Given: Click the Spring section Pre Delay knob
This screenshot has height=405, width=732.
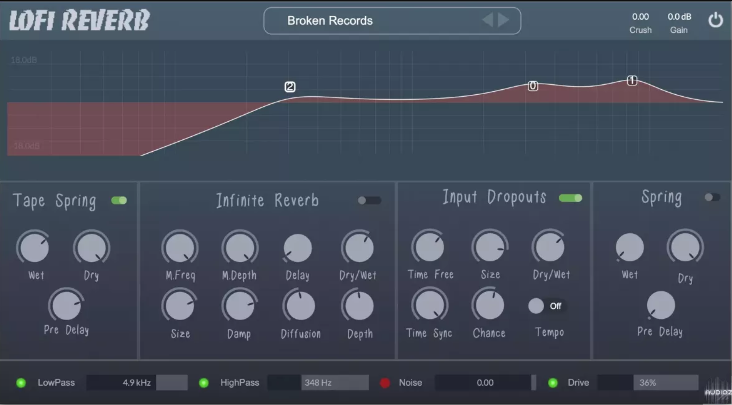Looking at the screenshot, I should point(661,306).
